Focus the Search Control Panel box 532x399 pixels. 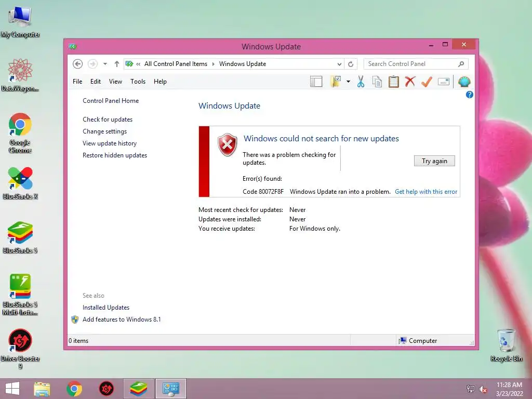[x=416, y=64]
